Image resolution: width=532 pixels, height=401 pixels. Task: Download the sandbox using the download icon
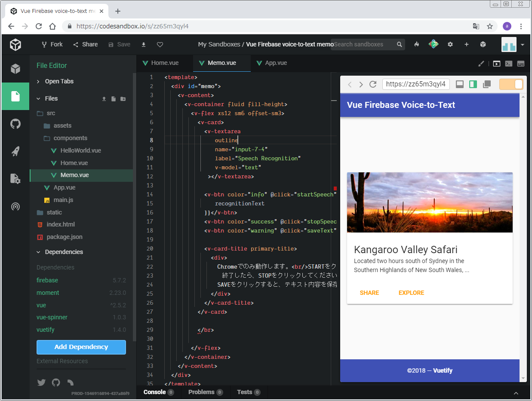[144, 45]
